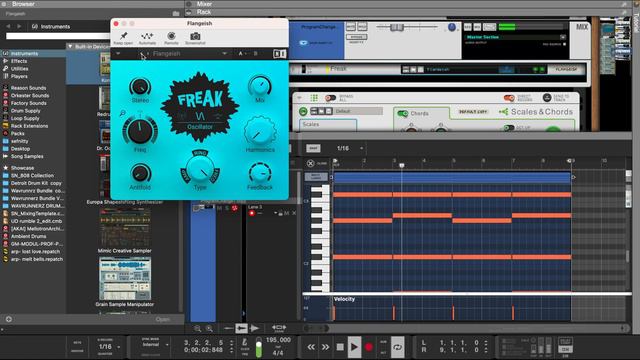Enable record on Lane 3

tap(251, 213)
